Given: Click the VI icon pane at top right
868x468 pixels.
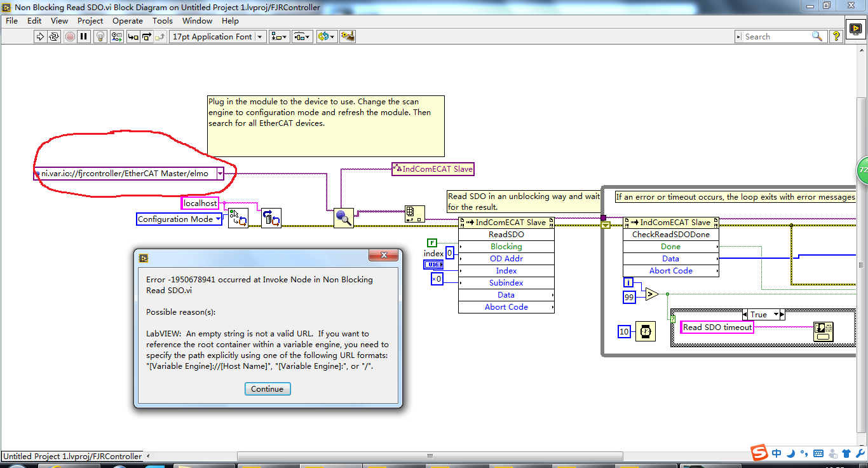Looking at the screenshot, I should pyautogui.click(x=855, y=30).
